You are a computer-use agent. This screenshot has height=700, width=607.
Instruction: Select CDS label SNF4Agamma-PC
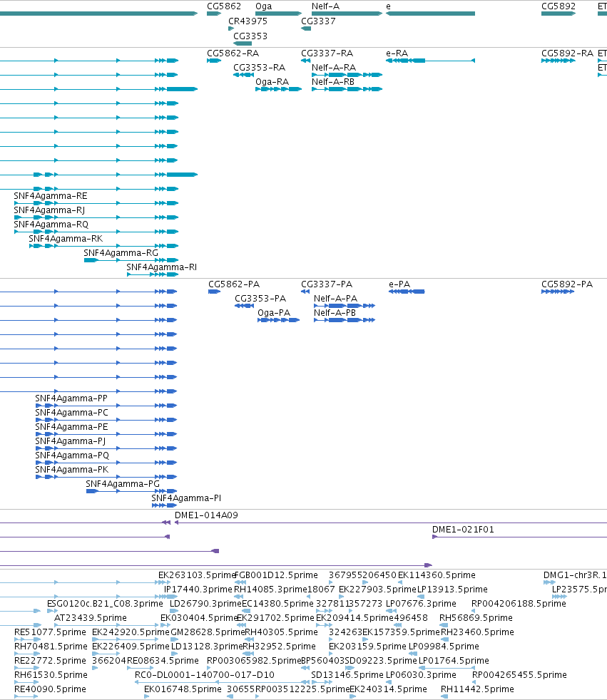[71, 413]
